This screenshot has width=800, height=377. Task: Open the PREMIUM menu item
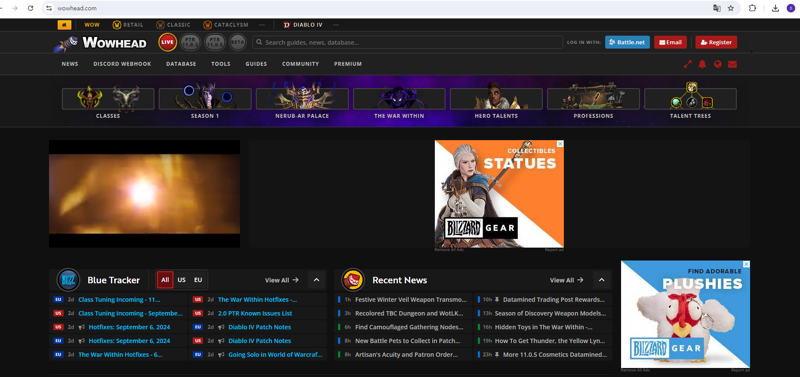[x=348, y=64]
